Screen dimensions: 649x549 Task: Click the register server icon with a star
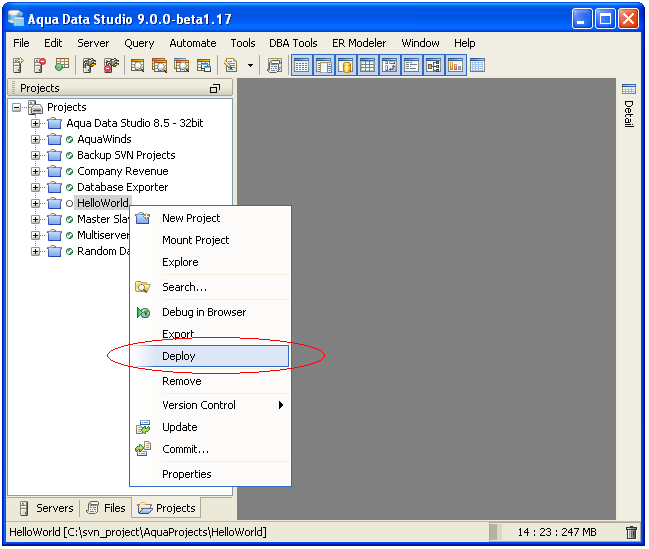(18, 65)
